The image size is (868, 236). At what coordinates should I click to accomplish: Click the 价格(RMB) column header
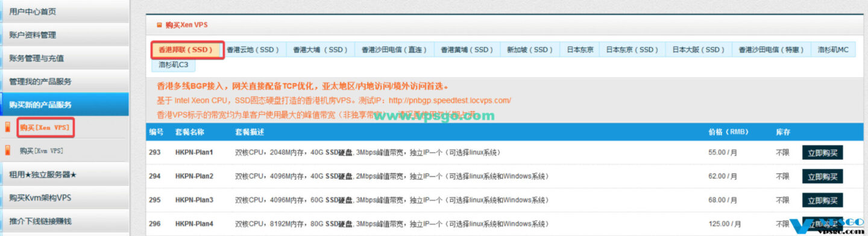coord(728,132)
